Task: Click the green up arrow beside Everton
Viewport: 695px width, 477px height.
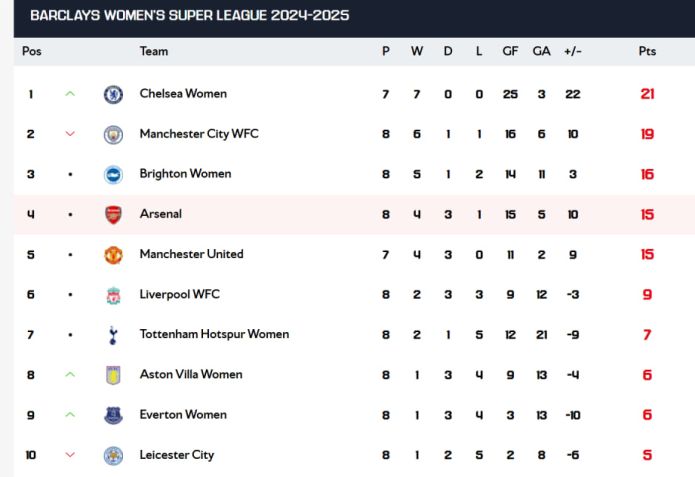Action: [x=70, y=415]
